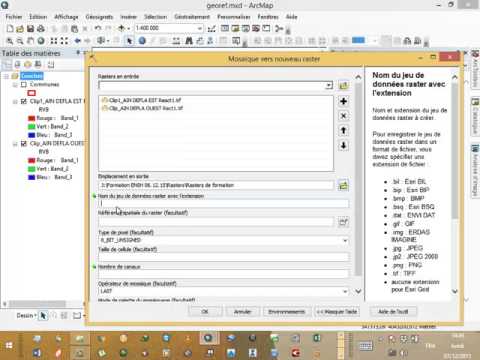Click the plus icon to add raster

[343, 101]
